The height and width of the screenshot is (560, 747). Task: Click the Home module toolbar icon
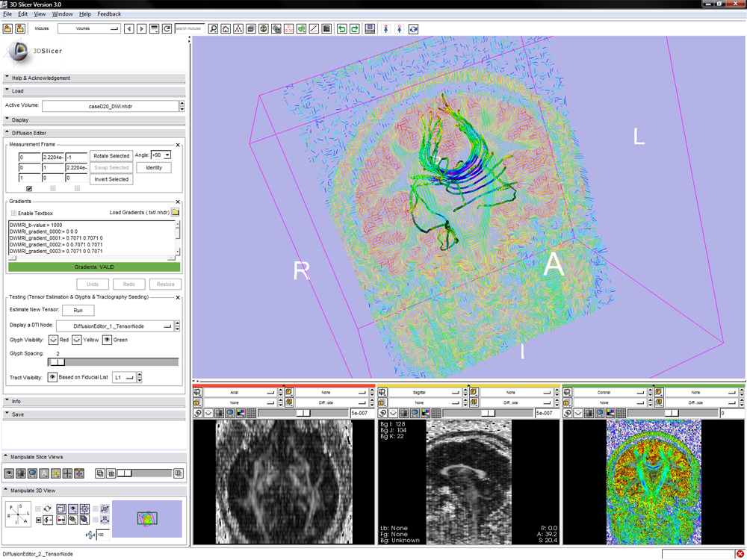click(x=226, y=29)
